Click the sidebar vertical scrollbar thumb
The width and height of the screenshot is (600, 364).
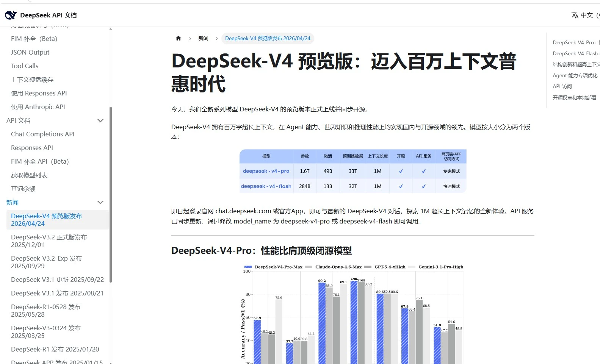[x=111, y=195]
